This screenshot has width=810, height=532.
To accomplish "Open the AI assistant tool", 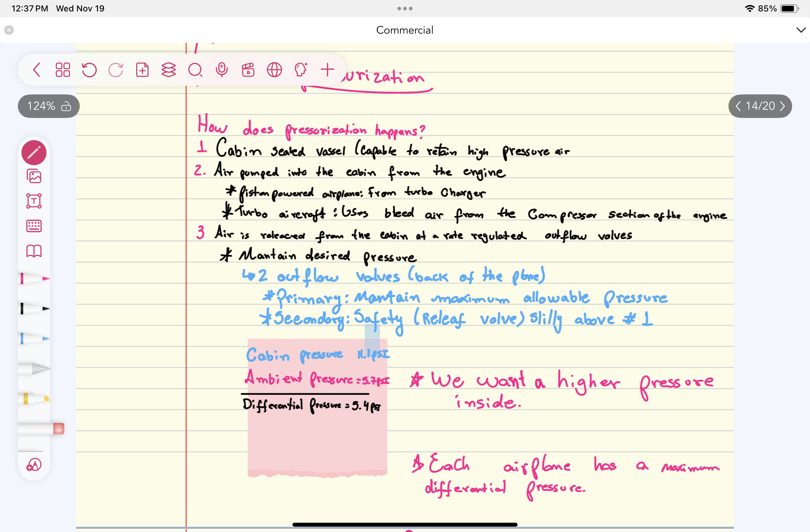I will coord(301,70).
